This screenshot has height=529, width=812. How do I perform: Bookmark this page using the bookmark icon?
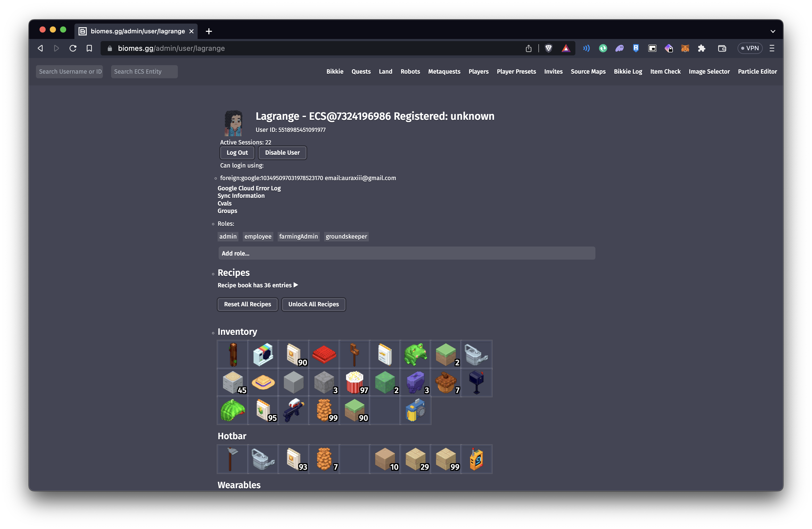pyautogui.click(x=89, y=48)
